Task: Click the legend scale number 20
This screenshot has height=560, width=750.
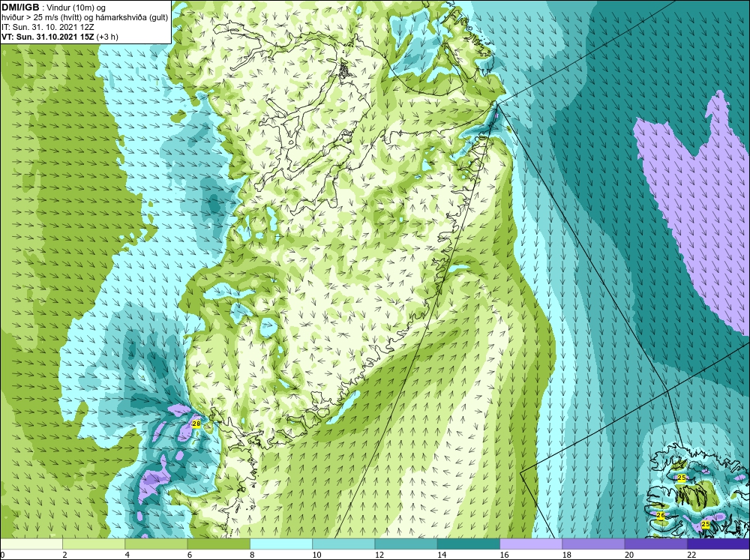Action: coord(629,555)
